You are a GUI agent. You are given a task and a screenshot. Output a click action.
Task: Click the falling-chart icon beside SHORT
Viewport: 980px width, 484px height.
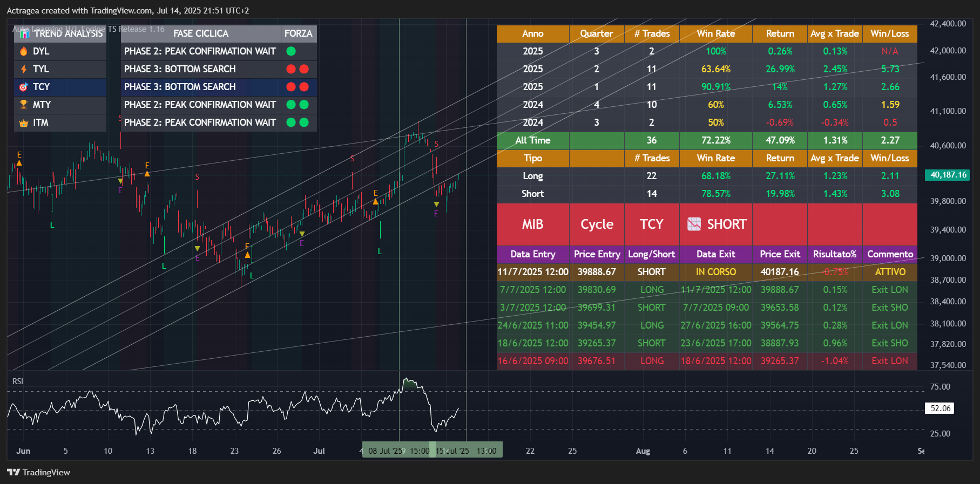point(694,224)
